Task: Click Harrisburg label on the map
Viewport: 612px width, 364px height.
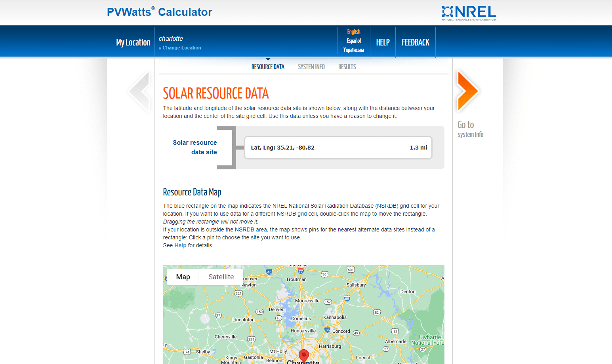Action: [x=330, y=346]
